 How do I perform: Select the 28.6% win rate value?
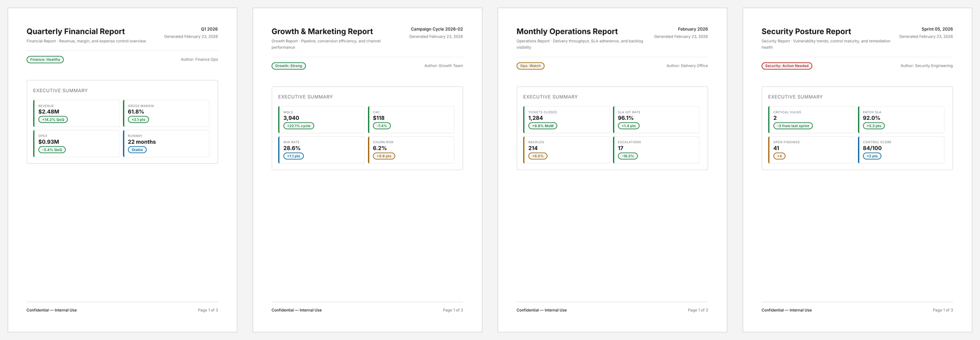292,148
